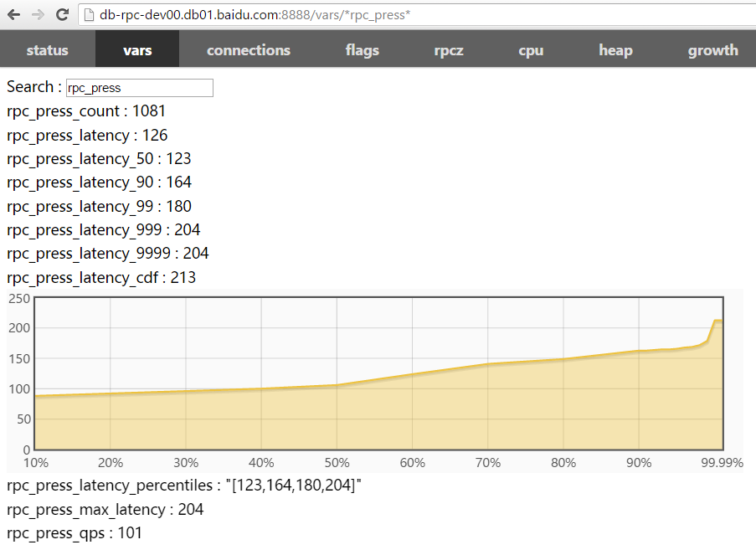Open the status tab
The height and width of the screenshot is (550, 756).
[48, 50]
